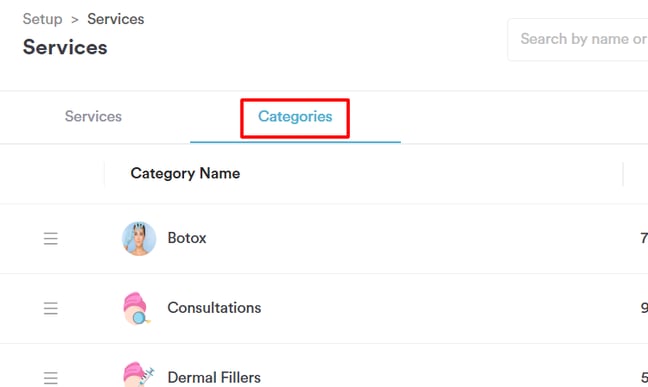Sort by the Category Name column header

point(185,173)
